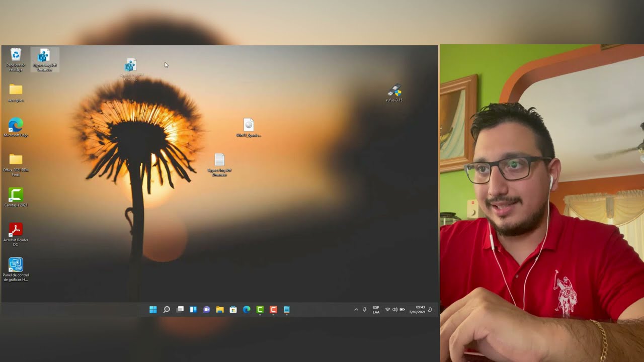Select the Bypass Ing Jeff Umanzor text document
Image resolution: width=644 pixels, height=362 pixels.
(x=219, y=165)
